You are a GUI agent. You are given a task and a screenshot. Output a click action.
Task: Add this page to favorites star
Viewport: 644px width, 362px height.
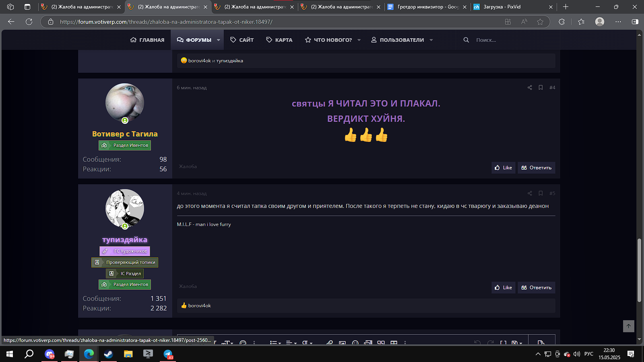540,22
